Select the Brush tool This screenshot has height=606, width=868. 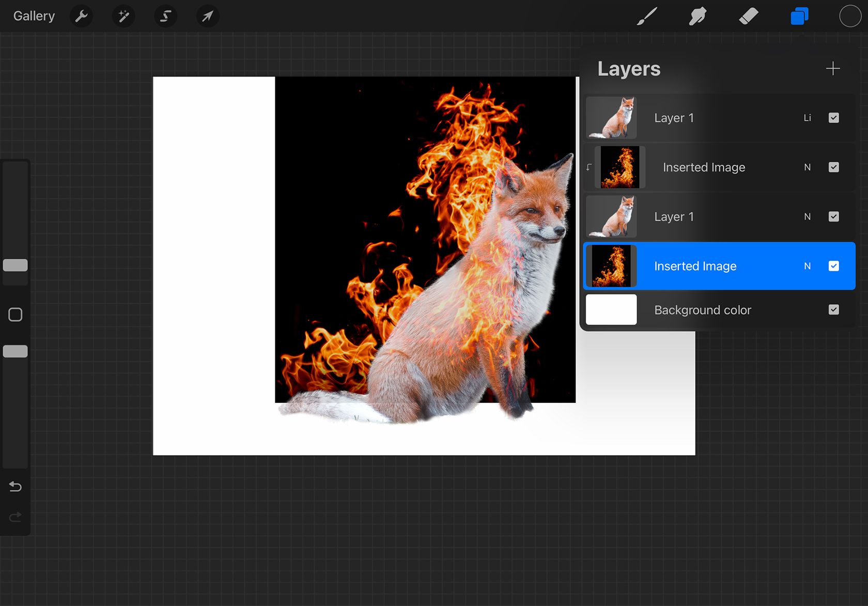[x=647, y=17]
